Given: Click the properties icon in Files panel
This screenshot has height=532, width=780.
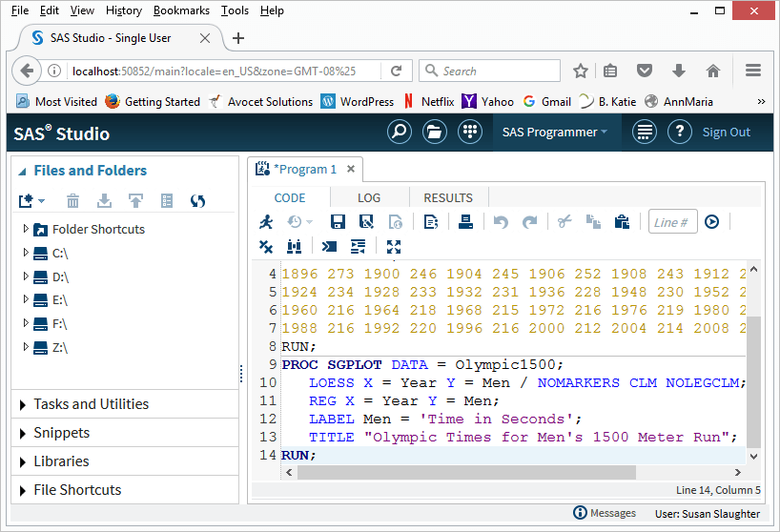Looking at the screenshot, I should [x=167, y=201].
